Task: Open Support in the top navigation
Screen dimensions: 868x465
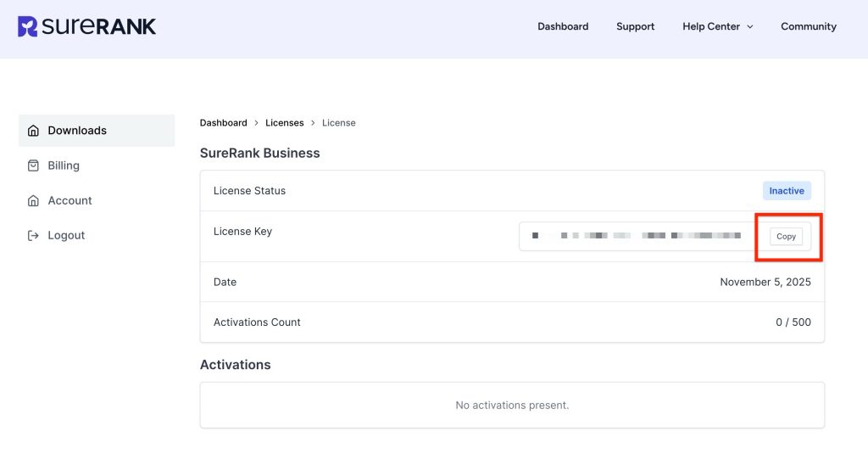Action: [635, 26]
